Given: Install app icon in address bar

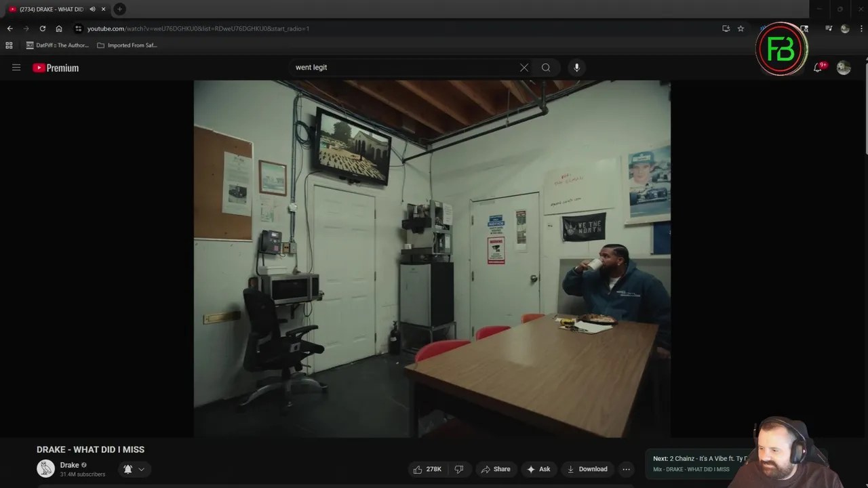Looking at the screenshot, I should [726, 28].
